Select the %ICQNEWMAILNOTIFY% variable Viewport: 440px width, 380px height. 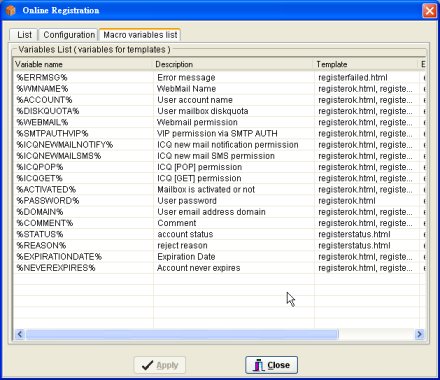tap(65, 145)
